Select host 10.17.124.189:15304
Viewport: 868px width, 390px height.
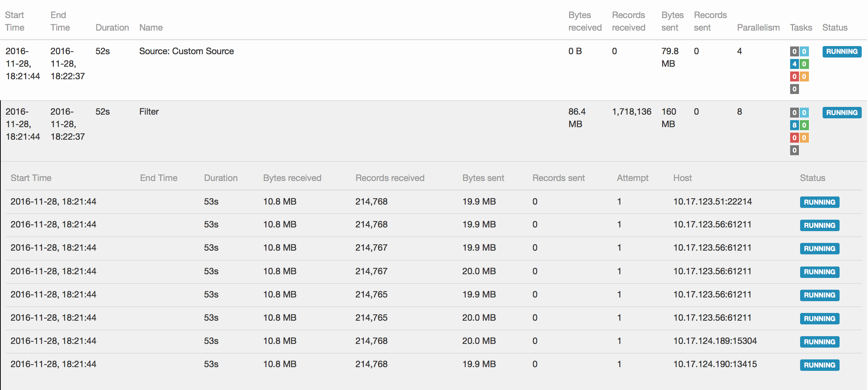tap(715, 341)
